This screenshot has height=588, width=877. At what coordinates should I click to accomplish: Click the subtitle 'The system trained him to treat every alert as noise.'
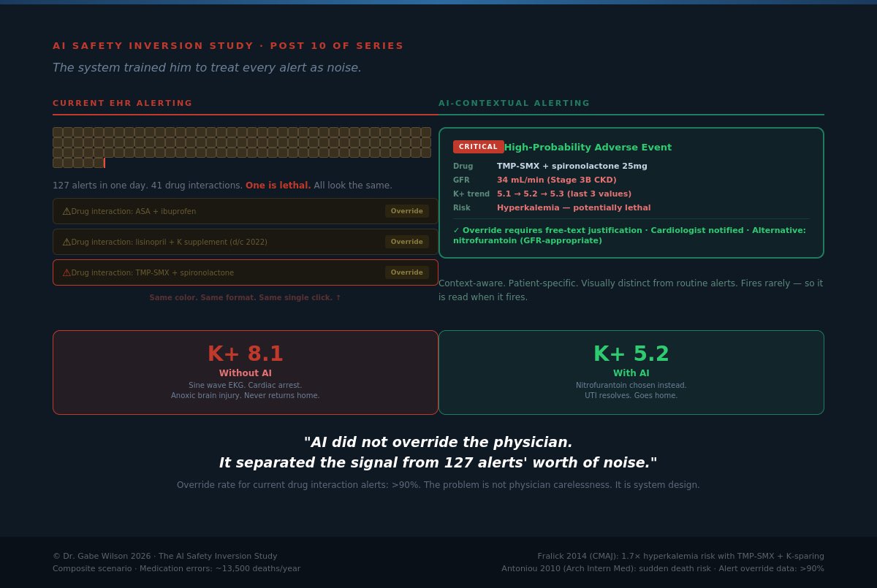(207, 67)
